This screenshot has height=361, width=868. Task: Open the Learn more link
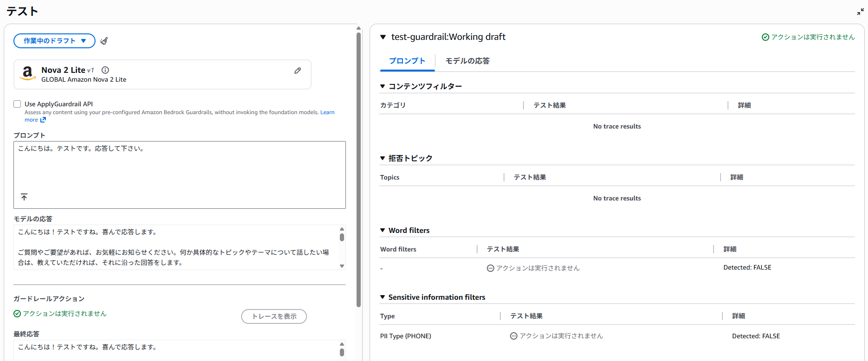(327, 112)
